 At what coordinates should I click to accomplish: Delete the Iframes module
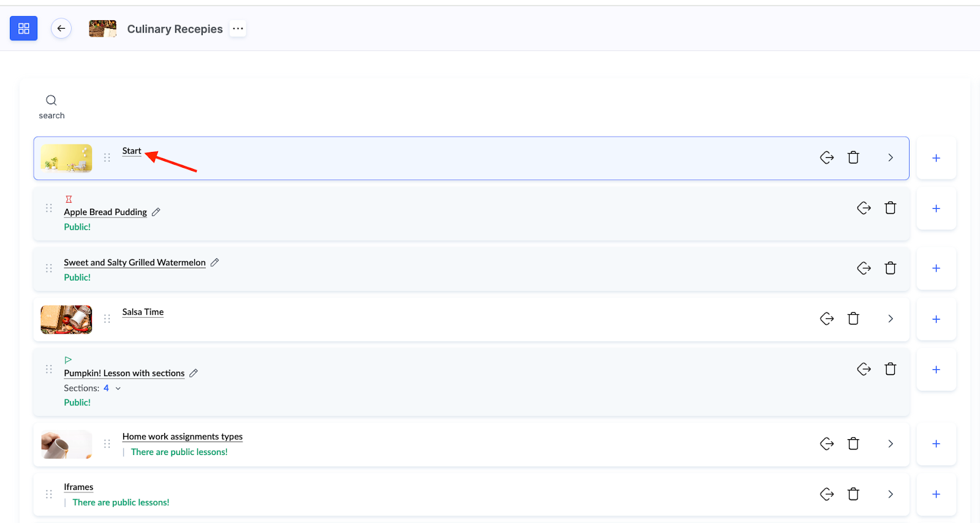pyautogui.click(x=853, y=494)
